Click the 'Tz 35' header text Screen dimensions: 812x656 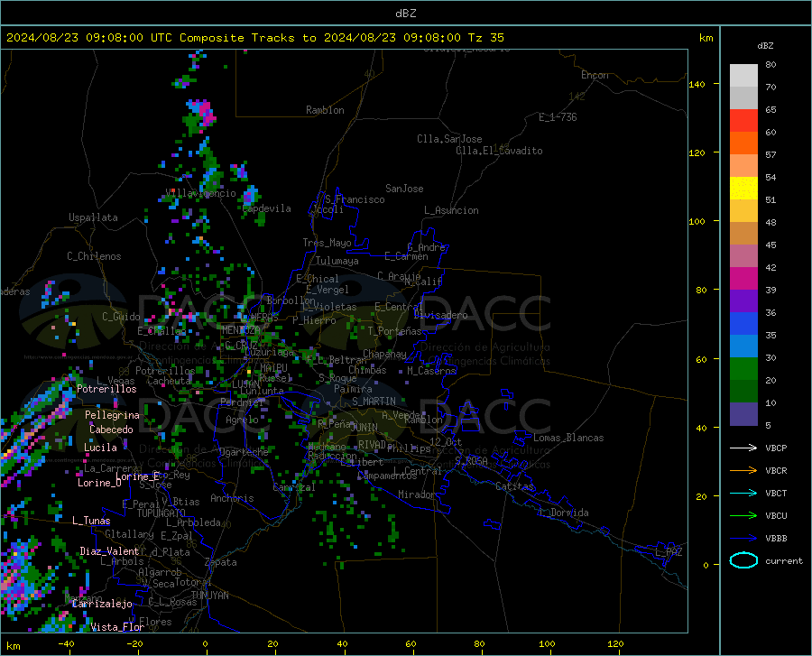click(485, 38)
